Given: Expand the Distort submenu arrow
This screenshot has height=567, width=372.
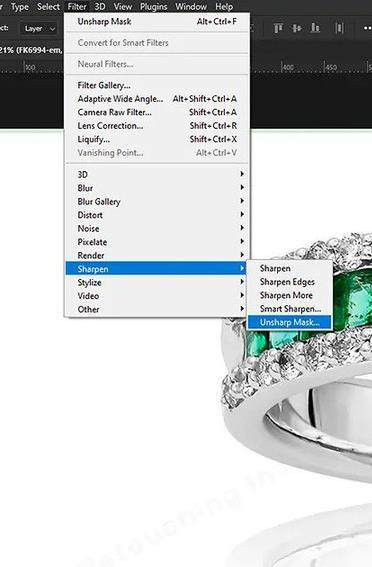Looking at the screenshot, I should point(242,214).
